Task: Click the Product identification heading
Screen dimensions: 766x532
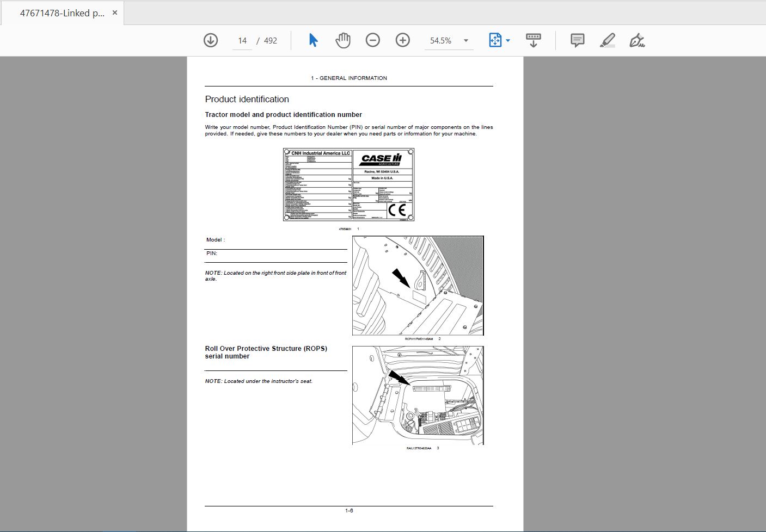Action: pyautogui.click(x=247, y=99)
